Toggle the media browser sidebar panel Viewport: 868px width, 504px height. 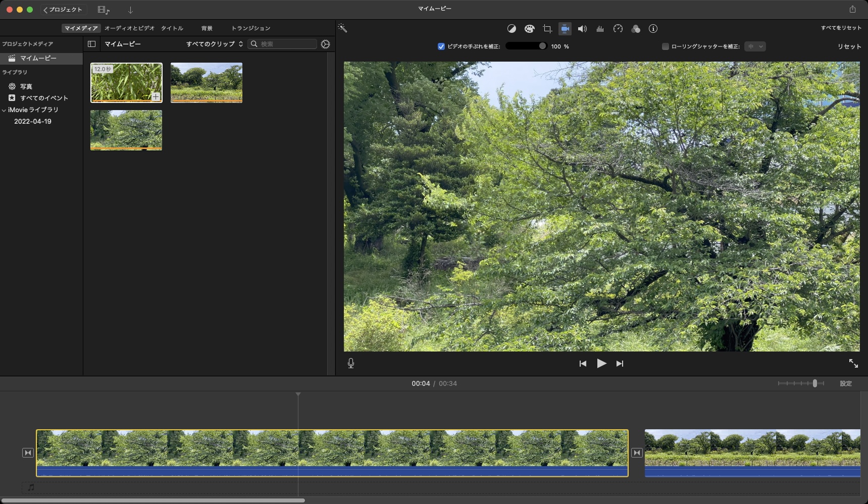click(x=91, y=44)
